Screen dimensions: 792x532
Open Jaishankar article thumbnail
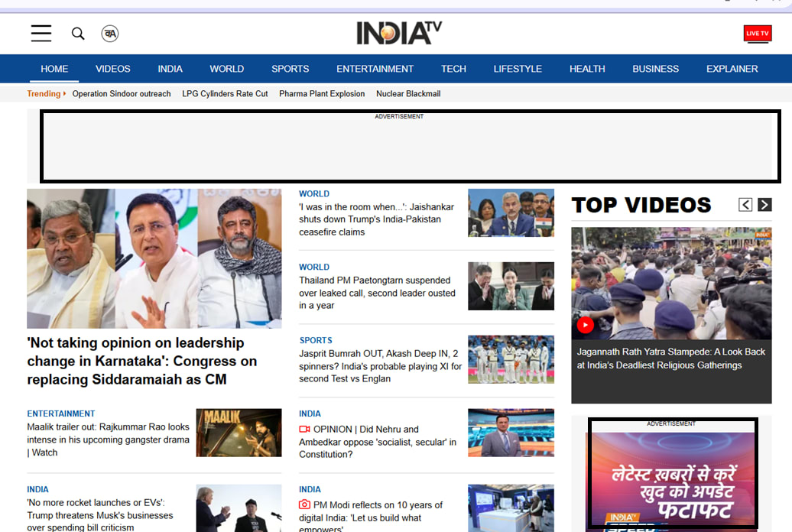(x=511, y=212)
